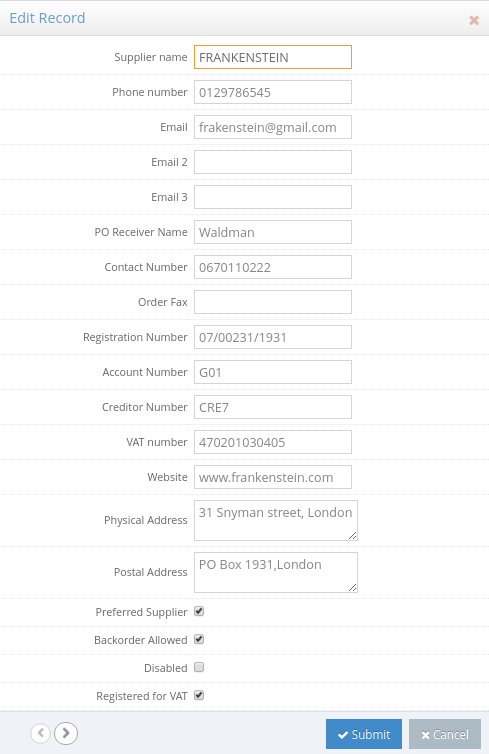Go to the next record arrow
The width and height of the screenshot is (489, 754).
tap(66, 733)
